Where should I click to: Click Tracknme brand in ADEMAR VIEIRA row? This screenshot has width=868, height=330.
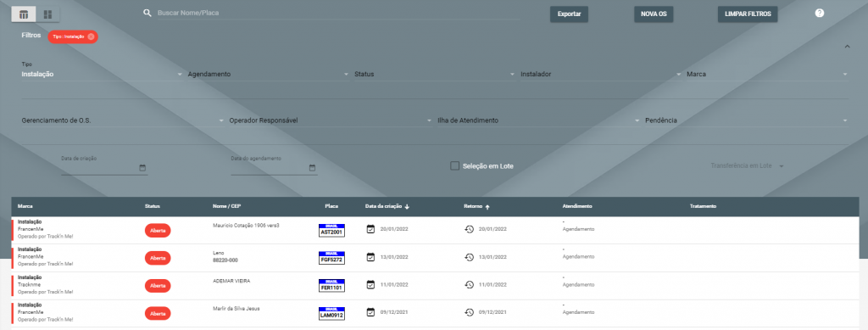click(x=30, y=284)
